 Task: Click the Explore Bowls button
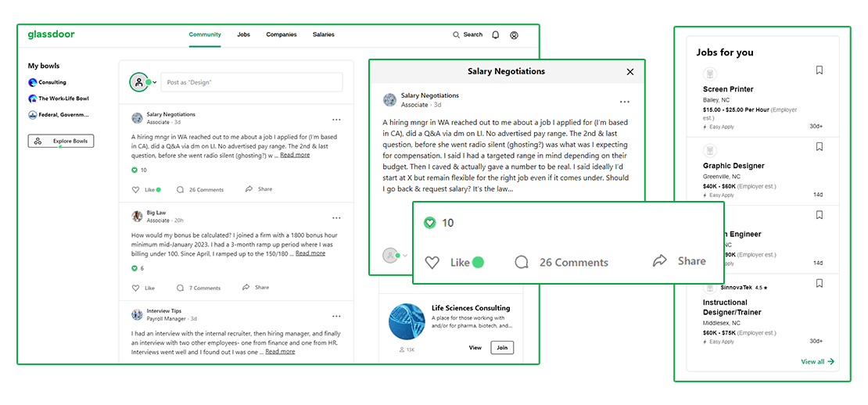click(61, 141)
